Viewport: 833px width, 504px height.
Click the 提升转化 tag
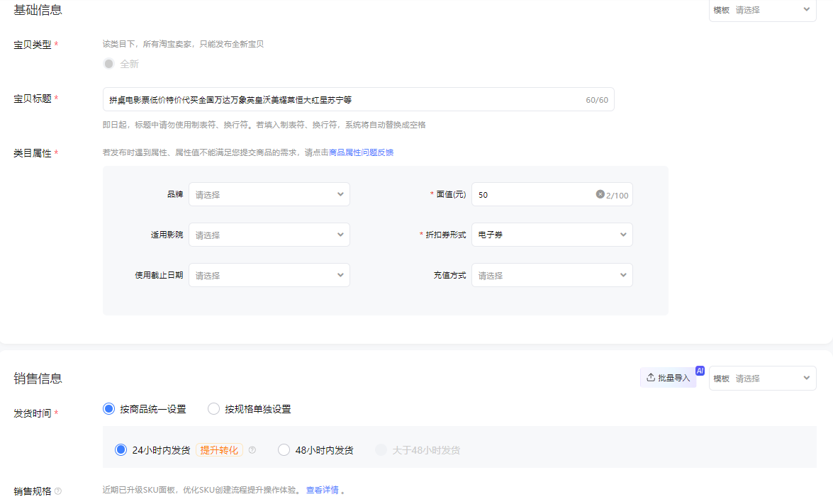coord(219,450)
